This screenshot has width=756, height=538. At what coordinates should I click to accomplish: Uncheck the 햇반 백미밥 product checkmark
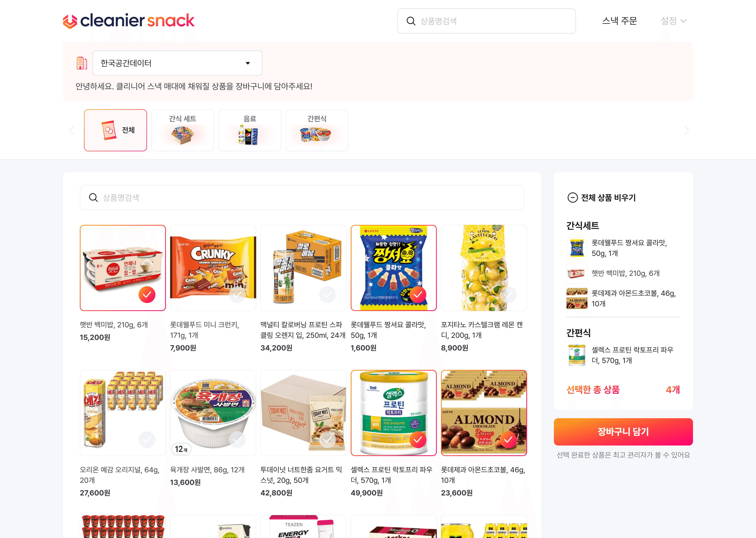click(x=147, y=295)
